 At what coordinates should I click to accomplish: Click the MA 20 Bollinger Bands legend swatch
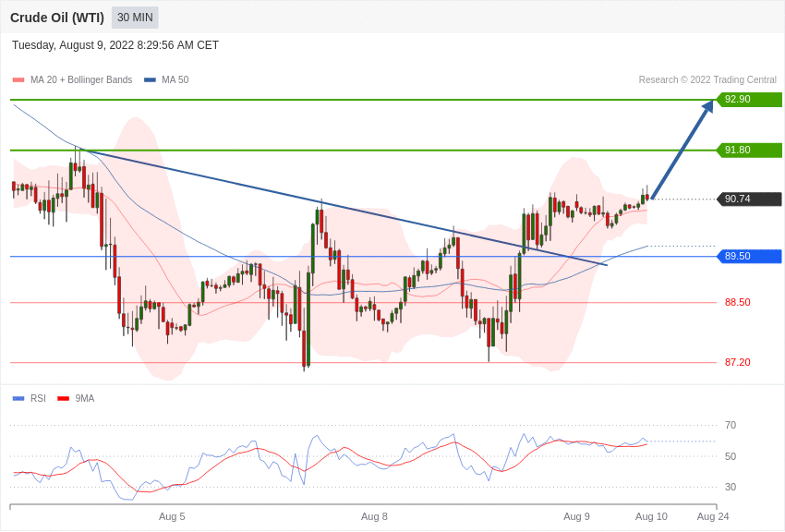coord(18,80)
